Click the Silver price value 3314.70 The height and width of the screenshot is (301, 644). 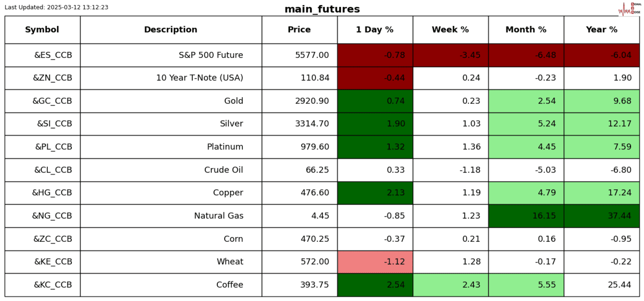tap(312, 124)
